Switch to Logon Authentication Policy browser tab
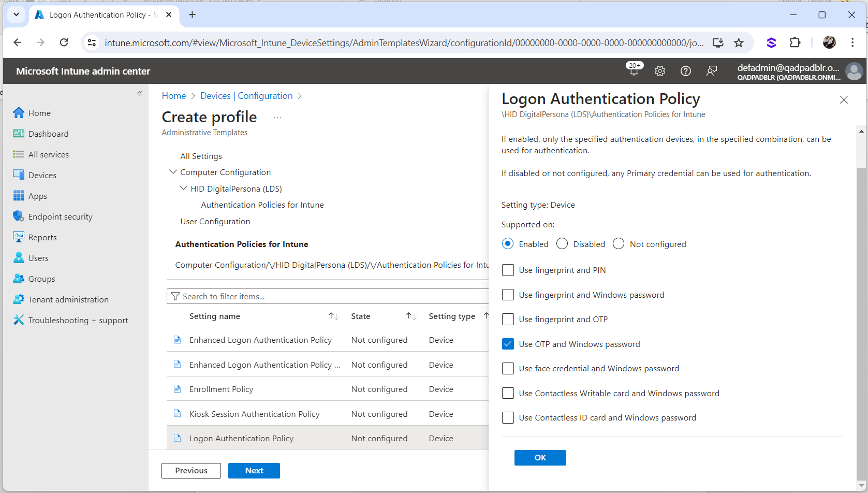This screenshot has width=868, height=493. pos(104,15)
